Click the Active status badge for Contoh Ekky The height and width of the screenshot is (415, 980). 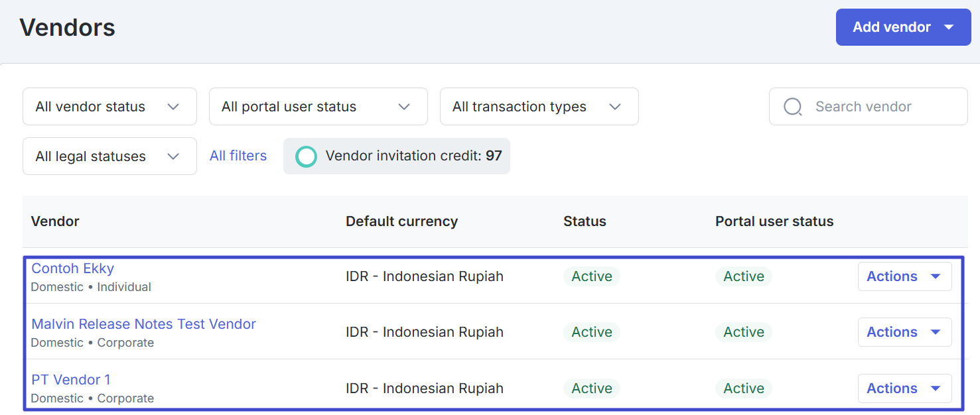592,276
